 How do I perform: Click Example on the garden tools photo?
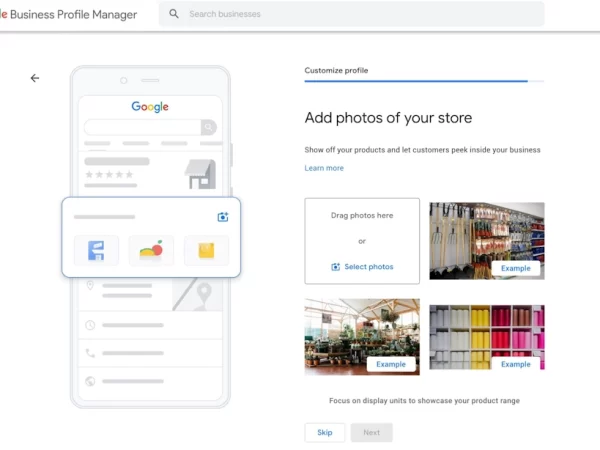[516, 268]
